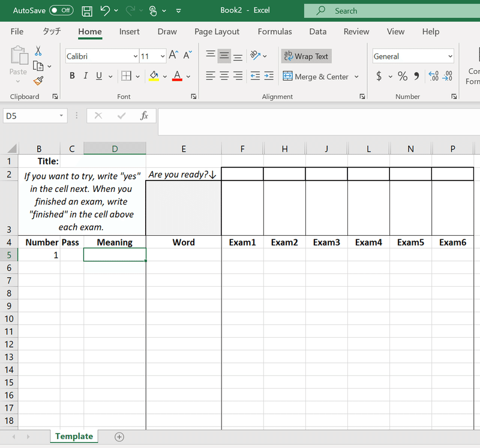Select column D header

point(115,149)
